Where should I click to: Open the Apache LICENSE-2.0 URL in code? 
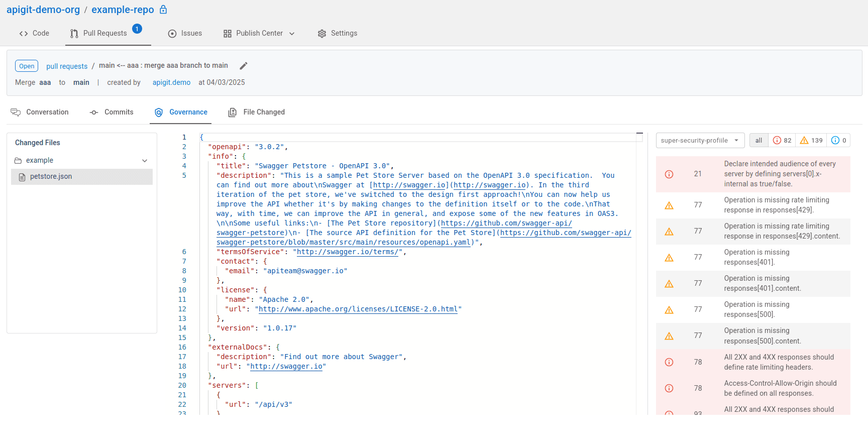tap(358, 309)
